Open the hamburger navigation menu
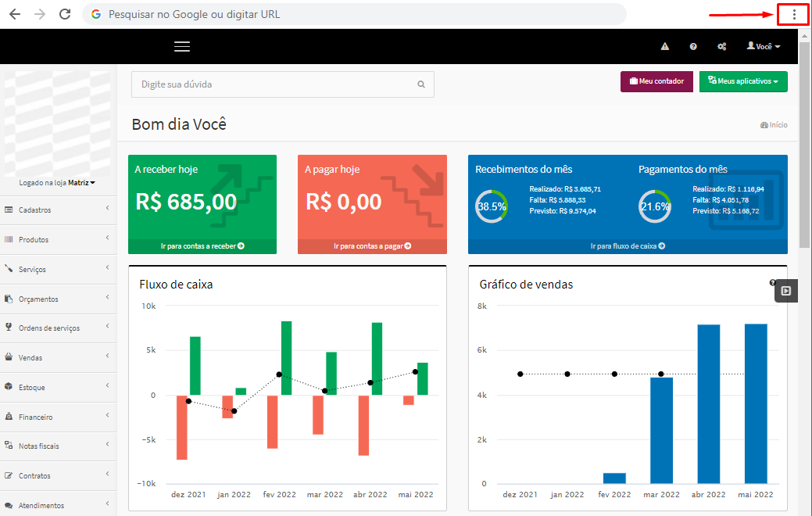The width and height of the screenshot is (812, 516). tap(182, 46)
